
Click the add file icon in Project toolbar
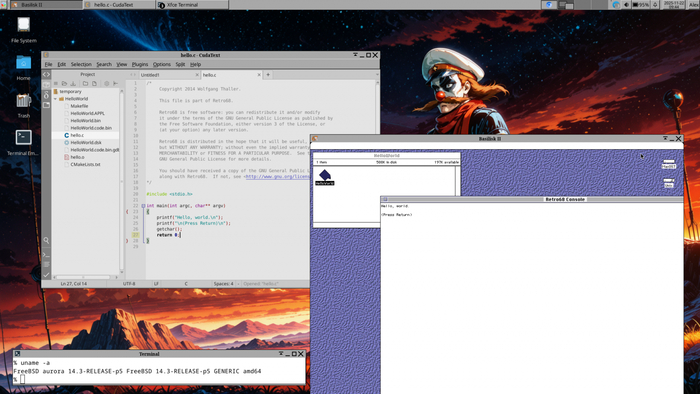(x=94, y=83)
